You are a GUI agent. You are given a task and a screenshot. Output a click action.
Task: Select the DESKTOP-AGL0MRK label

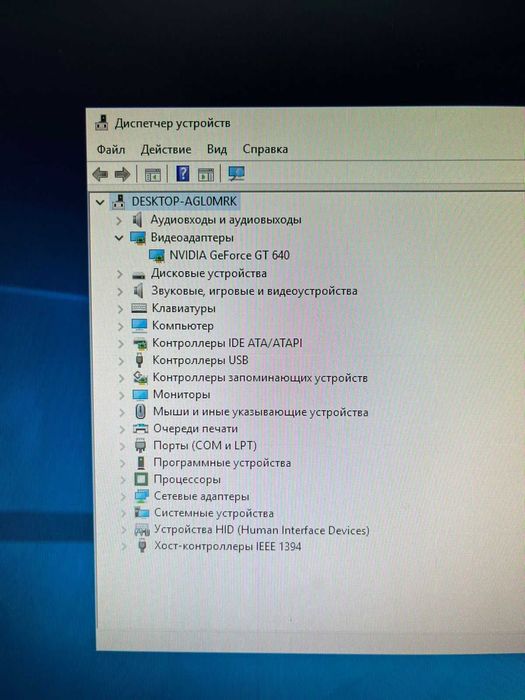pos(184,201)
